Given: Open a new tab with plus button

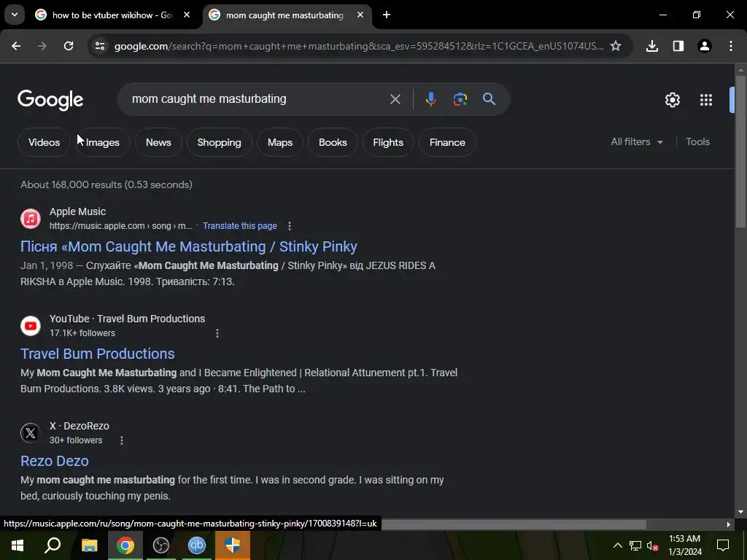Looking at the screenshot, I should [x=387, y=15].
